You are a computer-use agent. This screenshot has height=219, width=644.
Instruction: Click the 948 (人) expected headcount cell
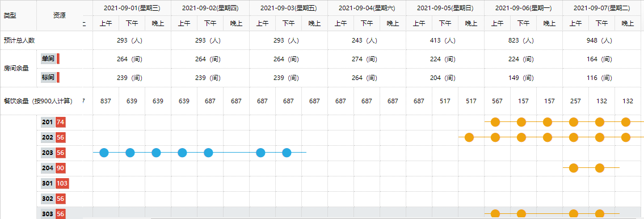coord(601,41)
